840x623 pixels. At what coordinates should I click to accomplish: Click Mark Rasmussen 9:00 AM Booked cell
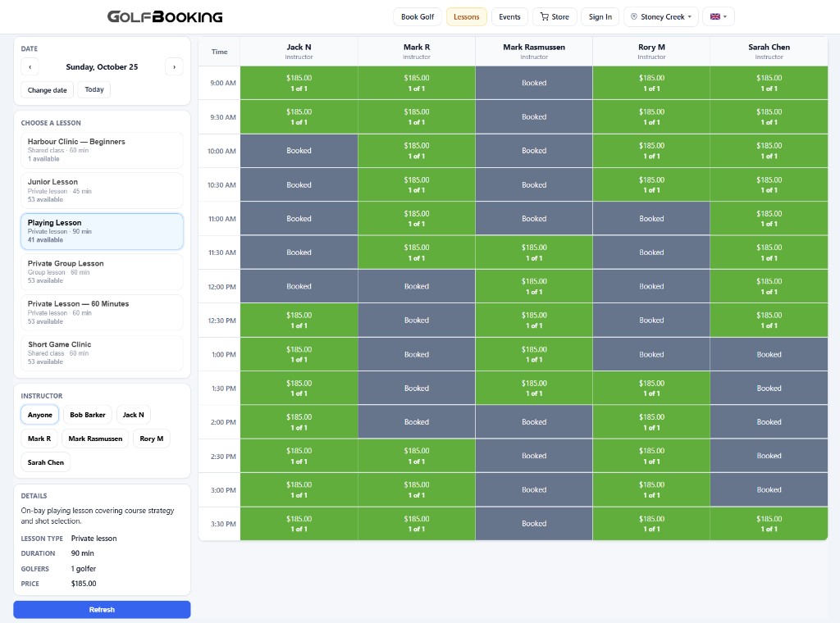pos(534,83)
